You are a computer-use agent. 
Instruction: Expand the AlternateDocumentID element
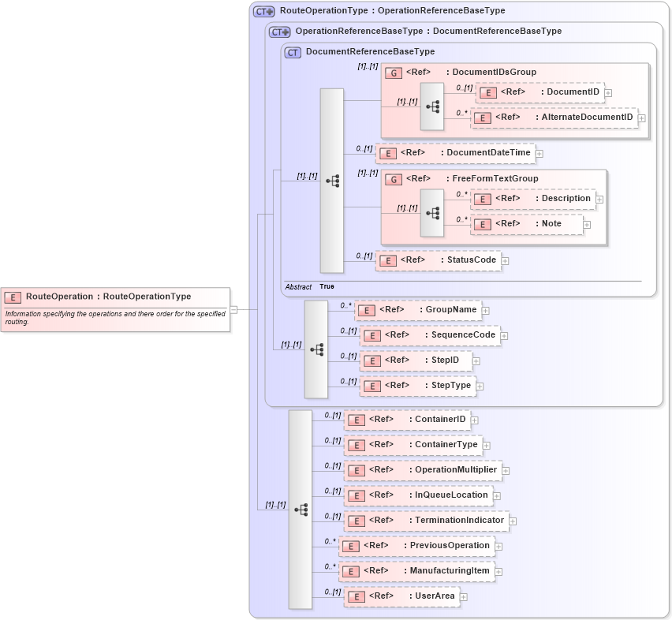[644, 117]
